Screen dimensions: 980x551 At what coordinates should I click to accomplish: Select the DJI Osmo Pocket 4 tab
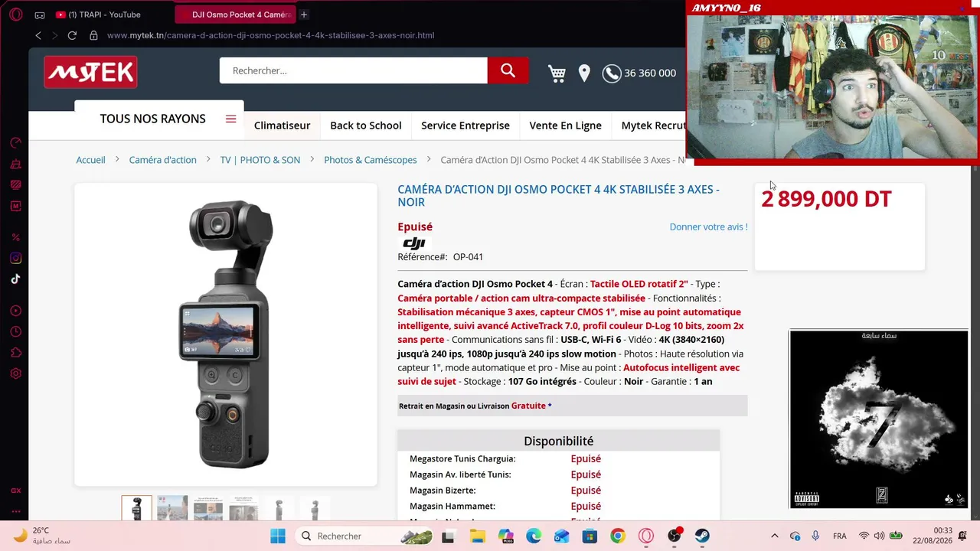(234, 15)
